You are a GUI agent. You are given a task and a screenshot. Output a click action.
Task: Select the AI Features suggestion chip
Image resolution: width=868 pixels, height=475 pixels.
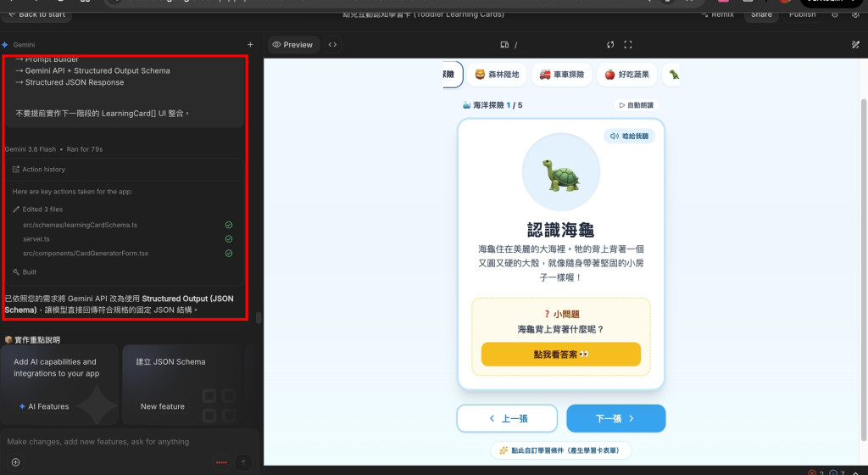44,406
